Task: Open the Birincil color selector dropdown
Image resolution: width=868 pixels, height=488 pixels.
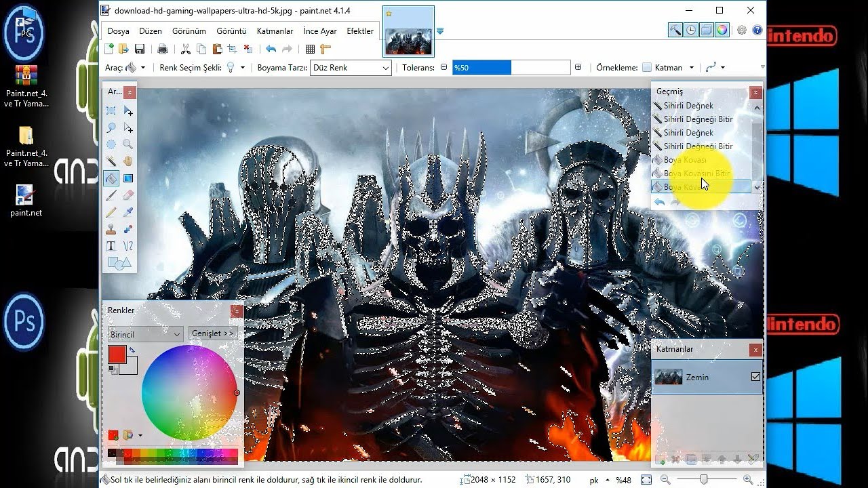Action: pos(146,333)
